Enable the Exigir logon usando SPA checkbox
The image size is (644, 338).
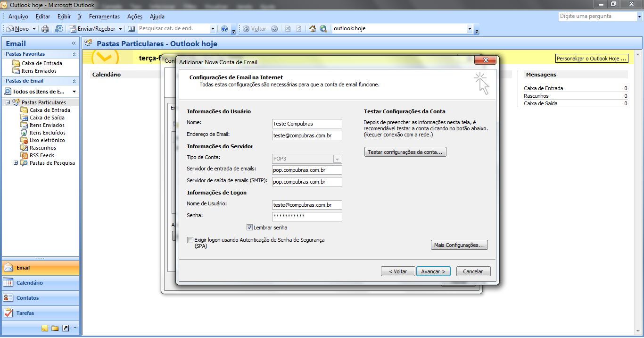pos(190,240)
